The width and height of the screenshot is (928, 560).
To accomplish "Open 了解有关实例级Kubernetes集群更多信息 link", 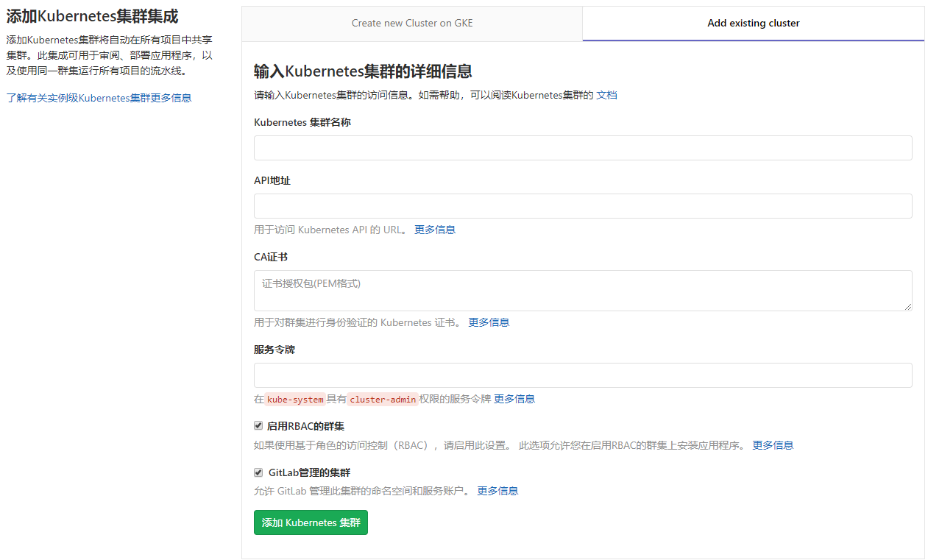I will (x=99, y=98).
